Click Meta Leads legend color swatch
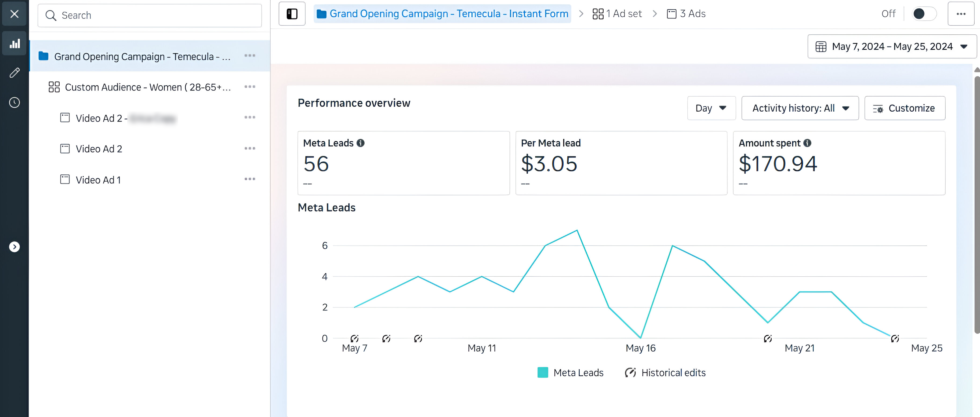The width and height of the screenshot is (980, 417). click(543, 372)
